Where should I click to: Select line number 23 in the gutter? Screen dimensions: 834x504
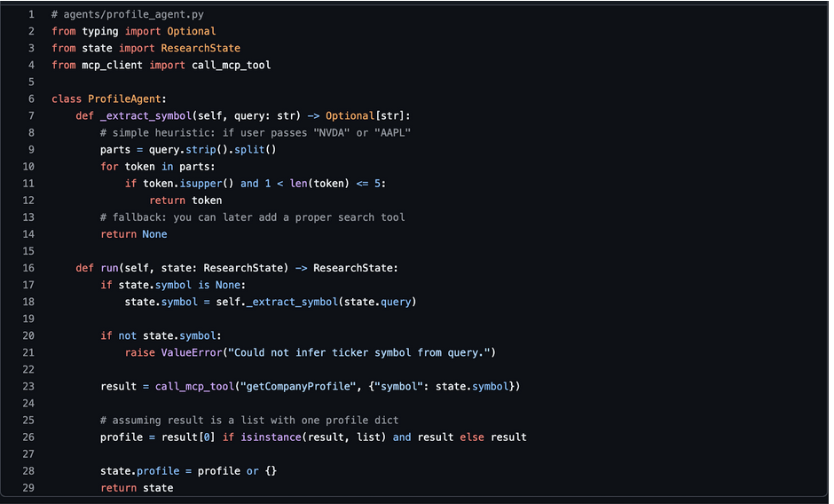[28, 386]
